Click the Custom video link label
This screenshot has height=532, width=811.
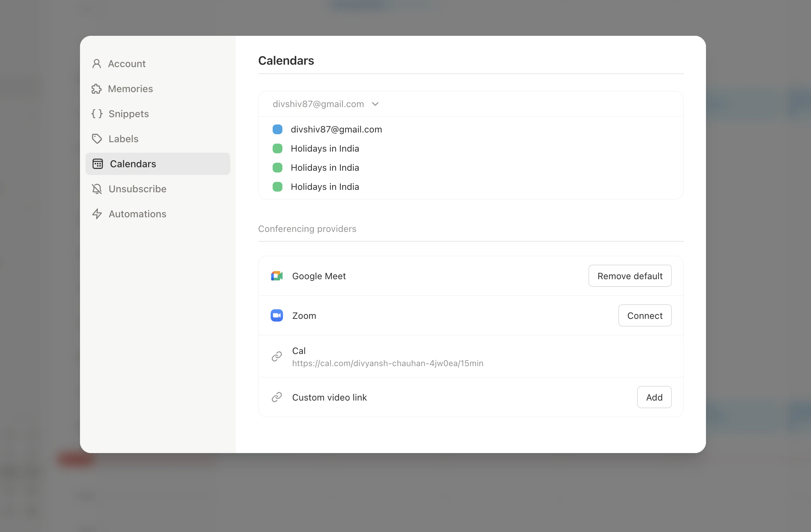tap(329, 397)
